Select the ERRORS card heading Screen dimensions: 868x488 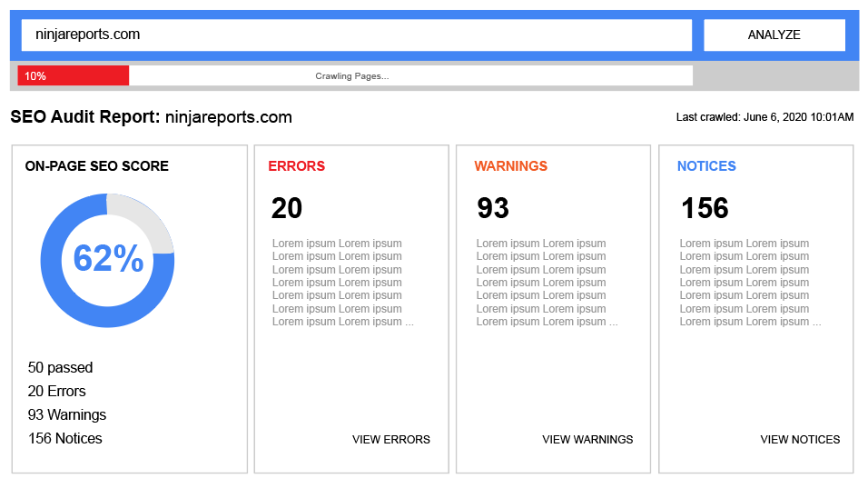tap(296, 166)
